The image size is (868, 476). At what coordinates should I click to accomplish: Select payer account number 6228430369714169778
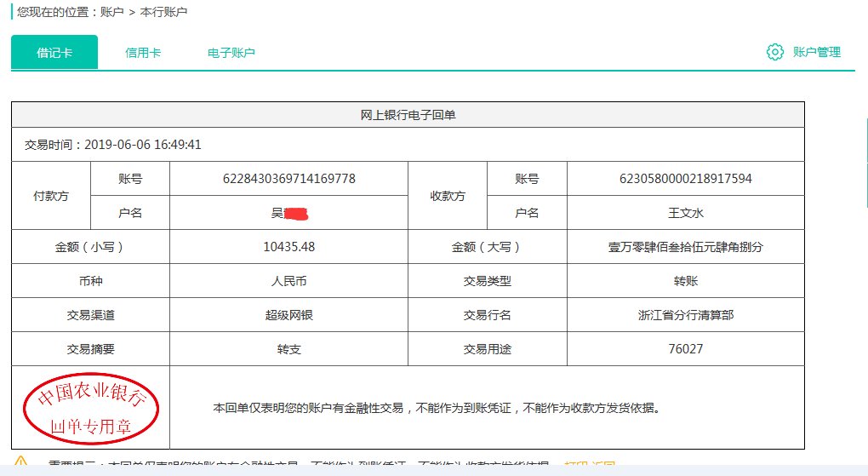point(289,179)
